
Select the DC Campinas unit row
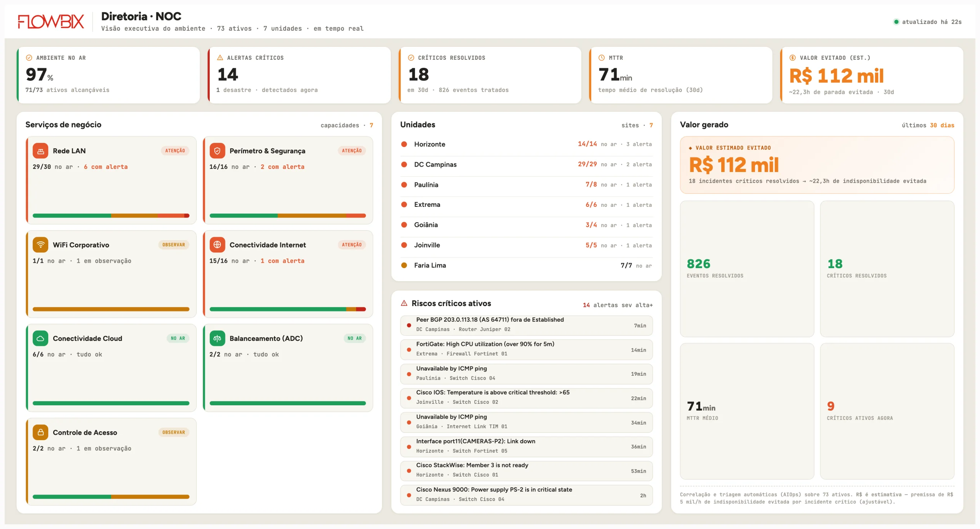[526, 165]
